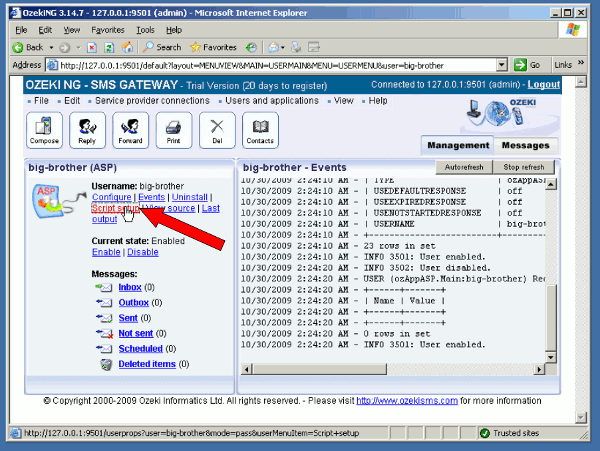Open the Scheduled folder link
Image resolution: width=600 pixels, height=451 pixels.
pos(140,349)
